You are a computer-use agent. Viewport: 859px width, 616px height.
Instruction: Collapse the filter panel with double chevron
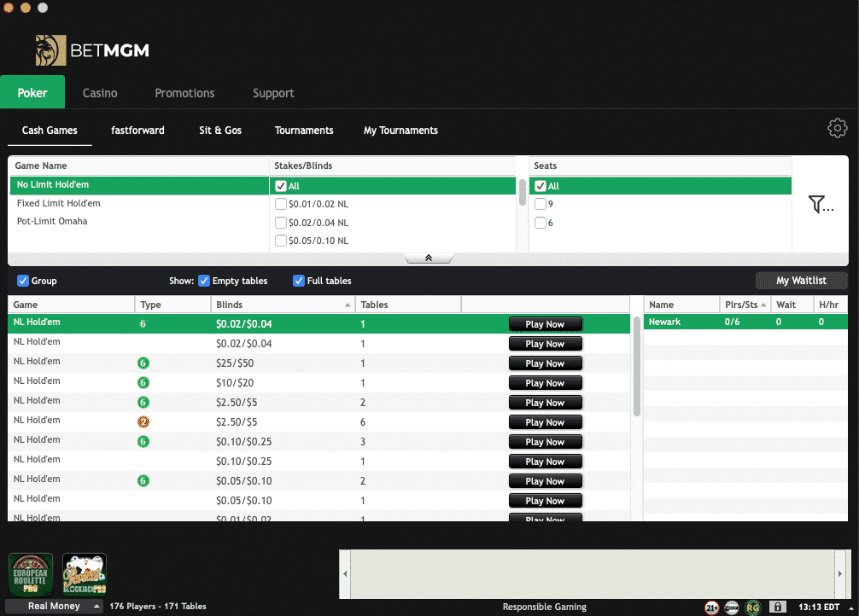(x=429, y=258)
